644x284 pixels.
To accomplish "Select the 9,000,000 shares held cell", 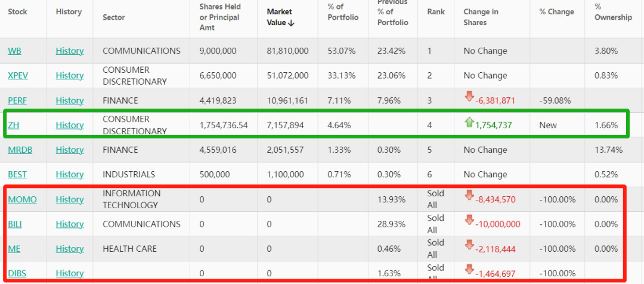I will click(x=218, y=51).
